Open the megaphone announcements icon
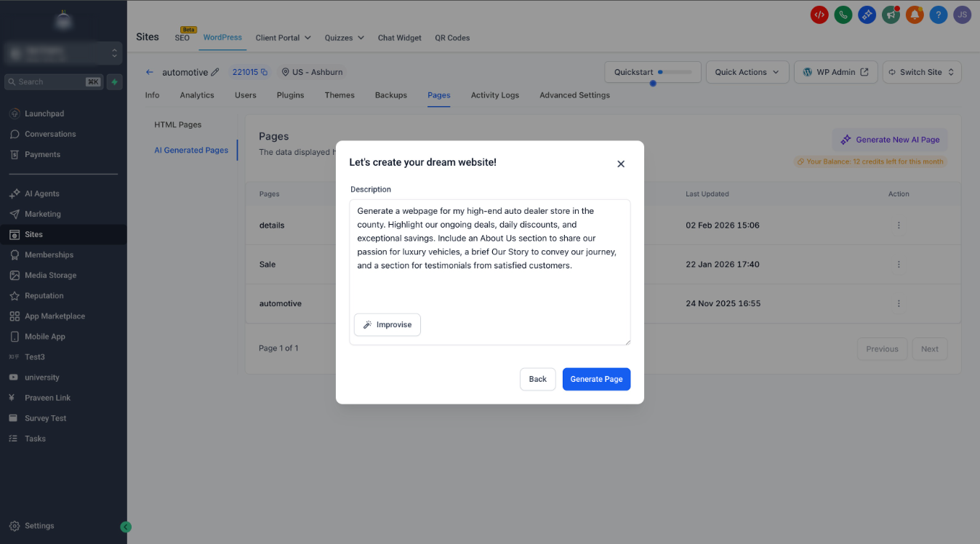980x544 pixels. (x=891, y=15)
